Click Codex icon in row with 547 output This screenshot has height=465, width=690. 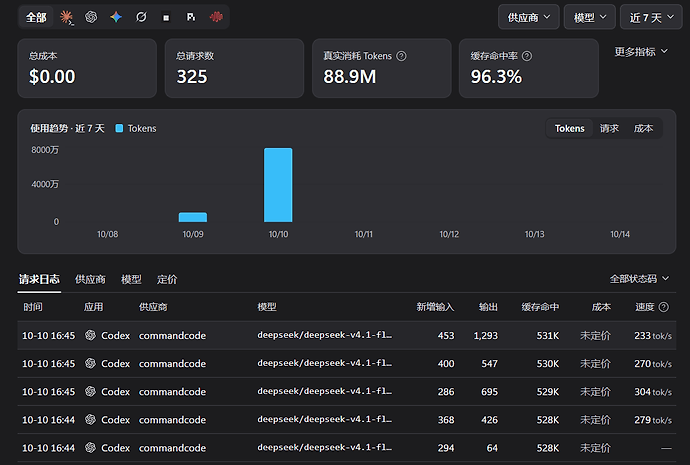tap(90, 363)
